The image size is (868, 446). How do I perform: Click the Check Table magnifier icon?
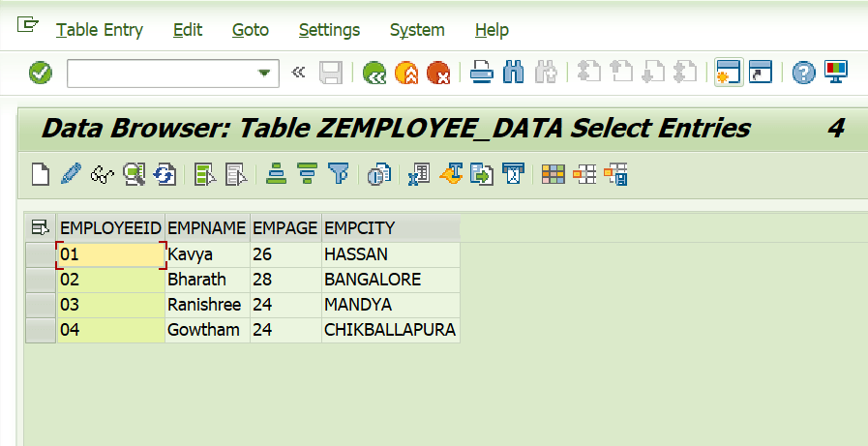134,175
